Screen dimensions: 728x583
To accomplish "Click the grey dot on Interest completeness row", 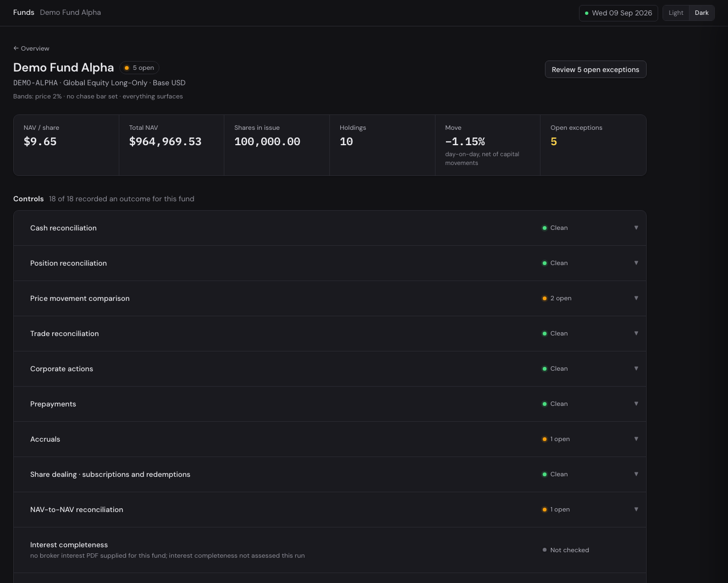I will [x=544, y=550].
